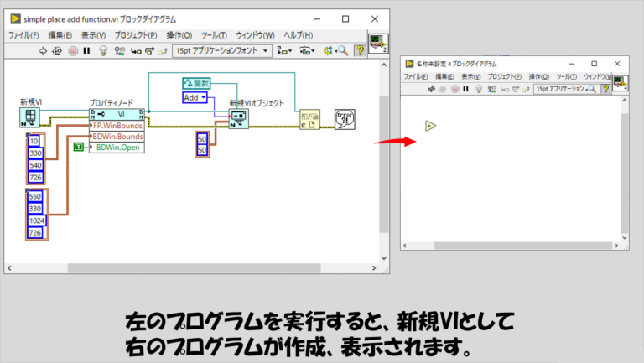Click value 540 in first array constant

click(35, 165)
